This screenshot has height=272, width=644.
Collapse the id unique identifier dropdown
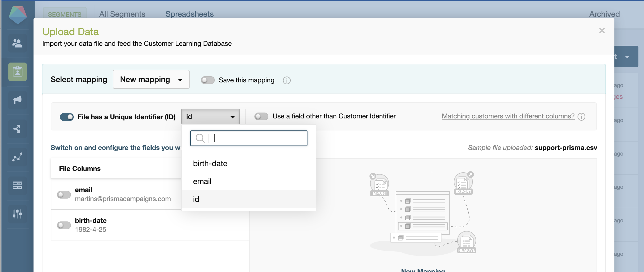click(x=211, y=116)
